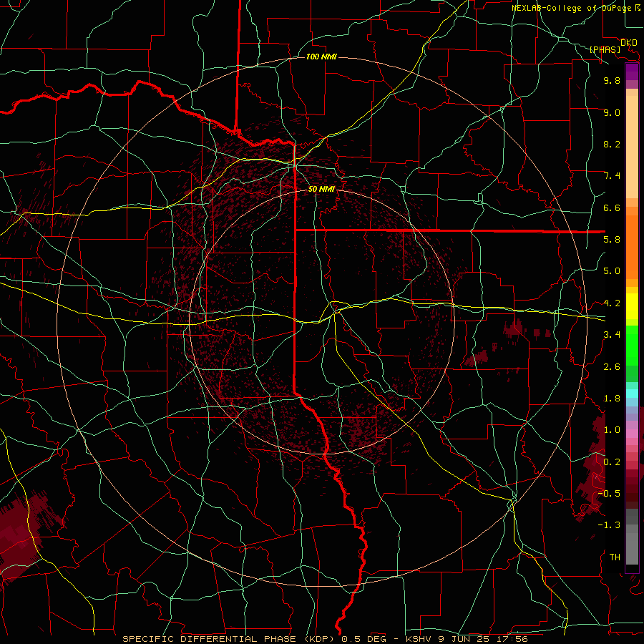Click the 1.8 scale value
The image size is (644, 644).
coord(612,398)
